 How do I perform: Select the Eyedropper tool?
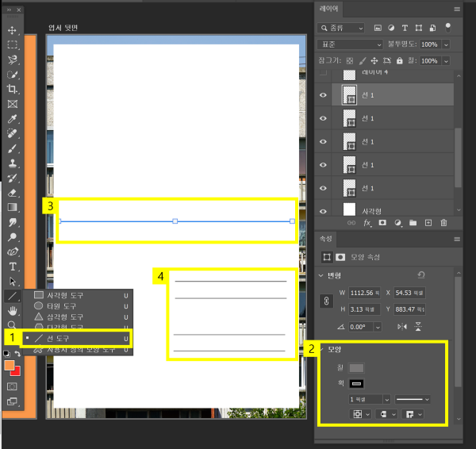coord(12,119)
